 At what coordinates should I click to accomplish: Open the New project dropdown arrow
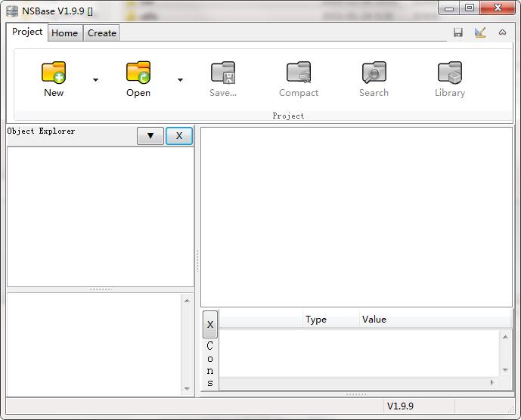[96, 80]
